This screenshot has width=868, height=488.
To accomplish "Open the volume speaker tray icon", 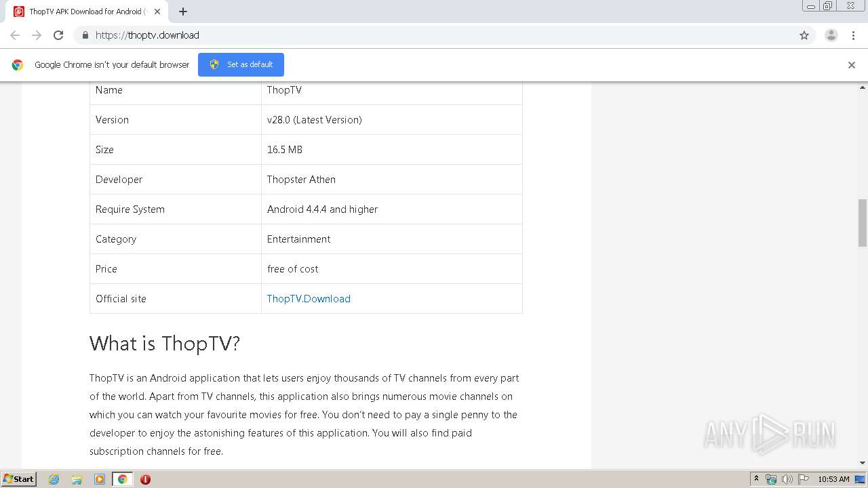I will click(x=787, y=479).
